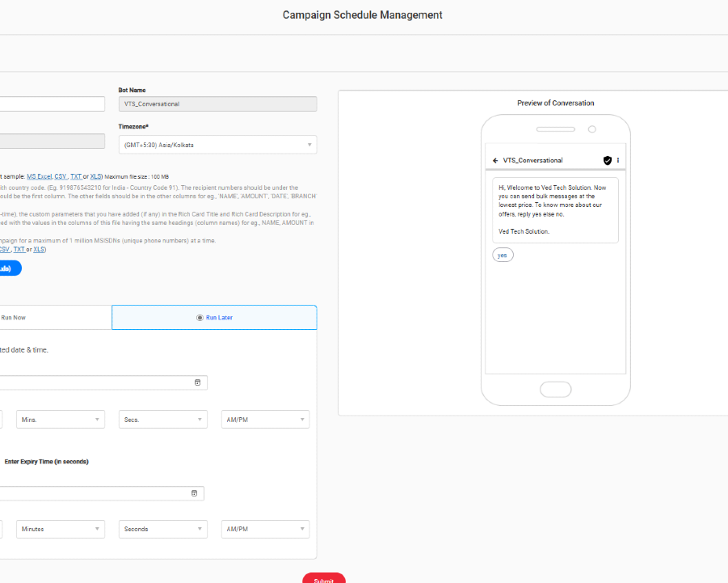728x583 pixels.
Task: Open the expiry Seconds dropdown
Action: (162, 529)
